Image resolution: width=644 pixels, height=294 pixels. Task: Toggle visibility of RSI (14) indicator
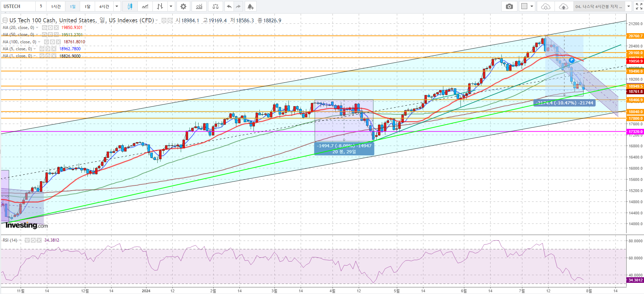click(27, 240)
